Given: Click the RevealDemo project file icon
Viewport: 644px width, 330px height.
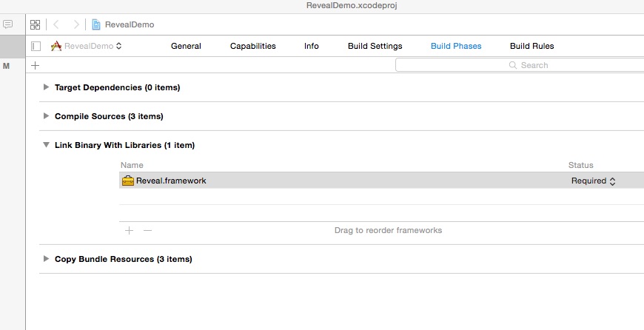Looking at the screenshot, I should (x=96, y=24).
